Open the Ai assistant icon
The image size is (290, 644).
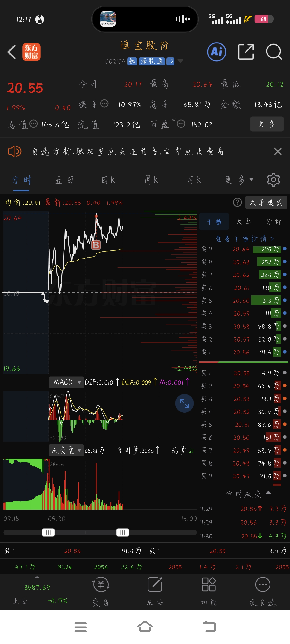click(216, 52)
